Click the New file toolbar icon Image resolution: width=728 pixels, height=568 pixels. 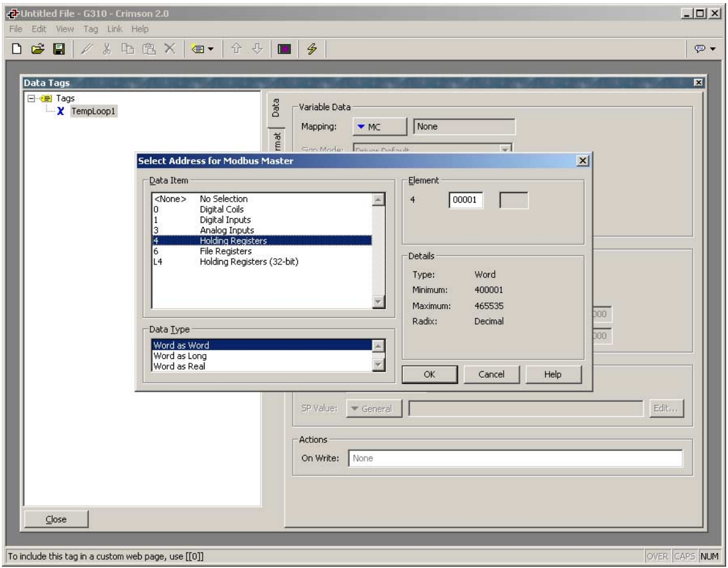click(17, 49)
